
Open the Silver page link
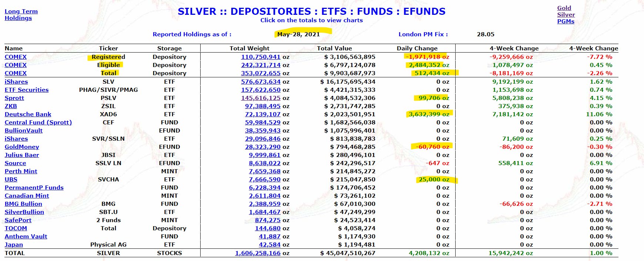pyautogui.click(x=566, y=15)
